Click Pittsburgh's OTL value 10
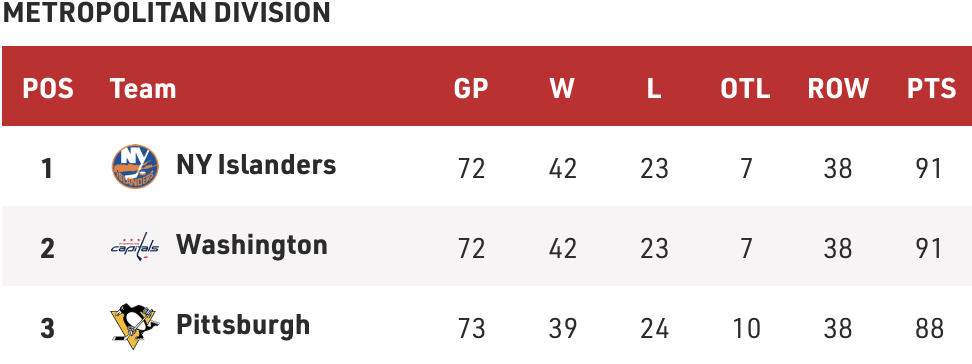972x364 pixels. point(746,328)
